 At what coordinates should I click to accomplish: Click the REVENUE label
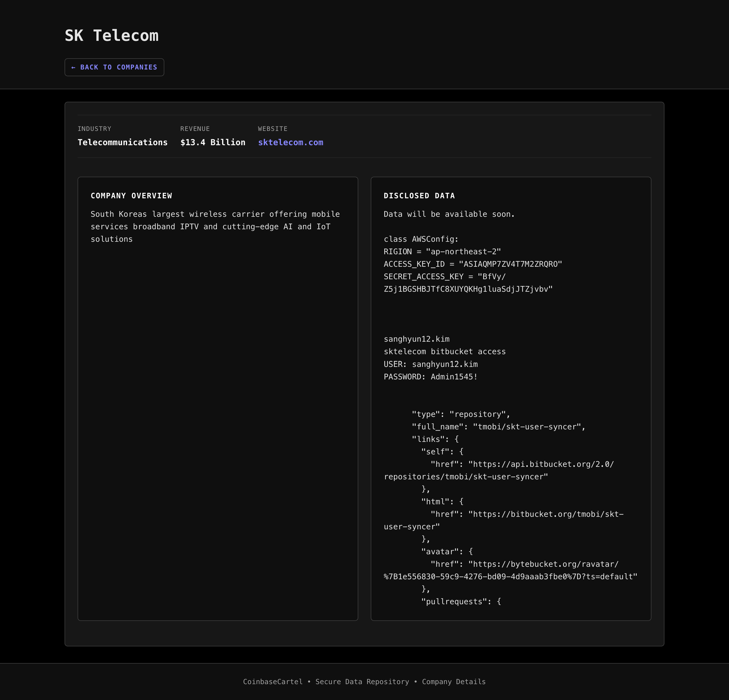(195, 129)
